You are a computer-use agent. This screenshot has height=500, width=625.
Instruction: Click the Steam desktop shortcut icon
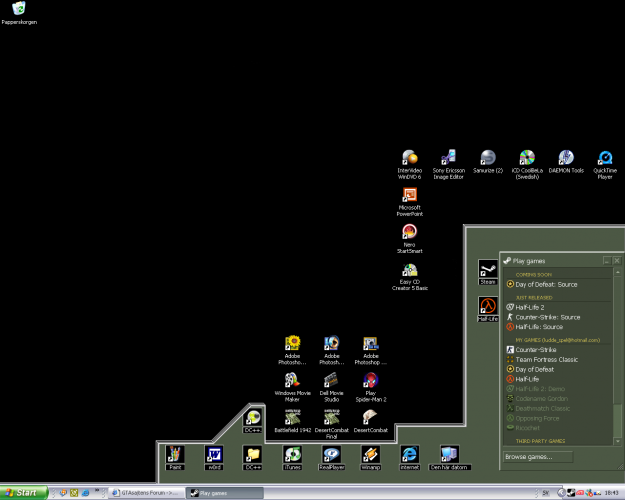pyautogui.click(x=488, y=270)
